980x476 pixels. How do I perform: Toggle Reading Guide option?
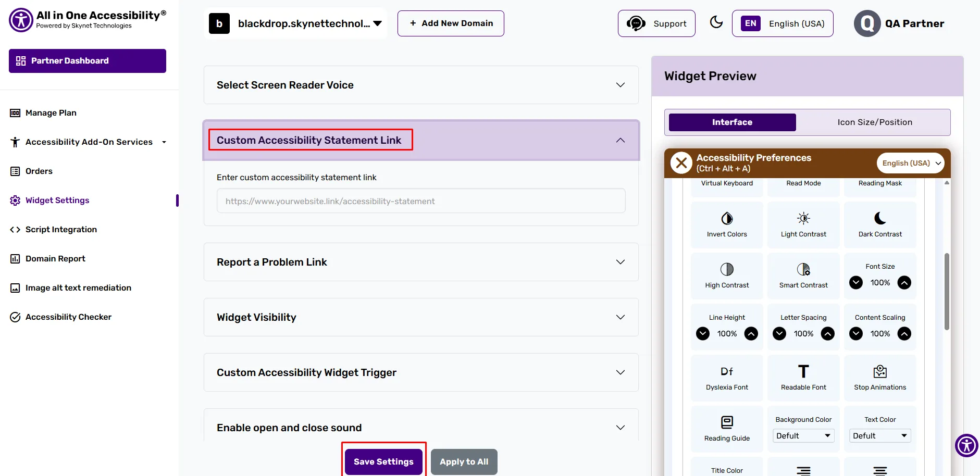click(x=727, y=429)
